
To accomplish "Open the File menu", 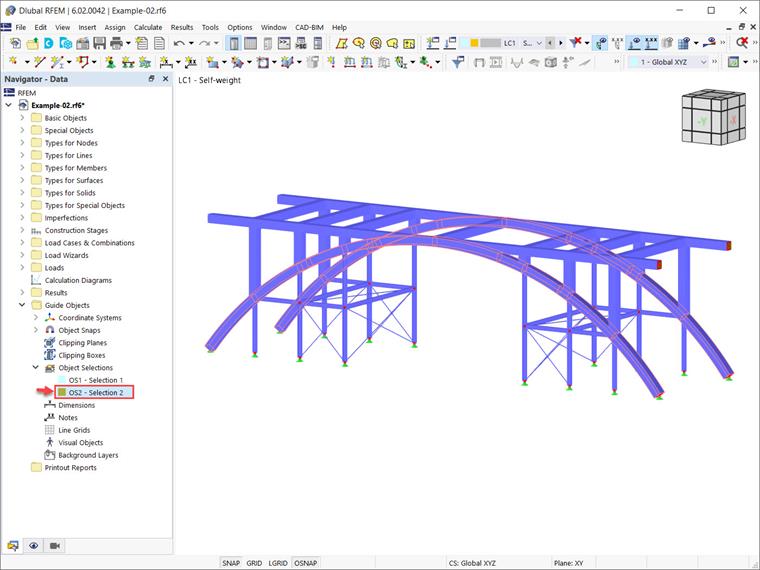I will click(x=21, y=27).
